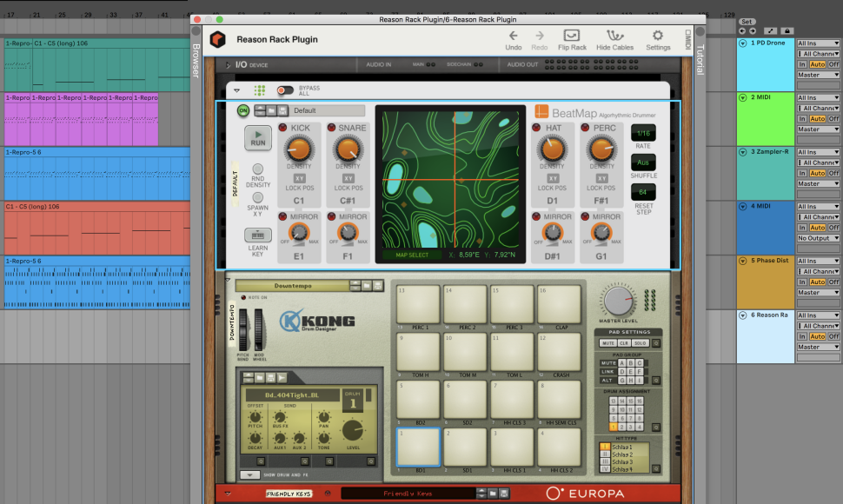Screen dimensions: 843x504
Task: Open the 1 PD Drone All Ins dropdown
Action: tap(818, 43)
